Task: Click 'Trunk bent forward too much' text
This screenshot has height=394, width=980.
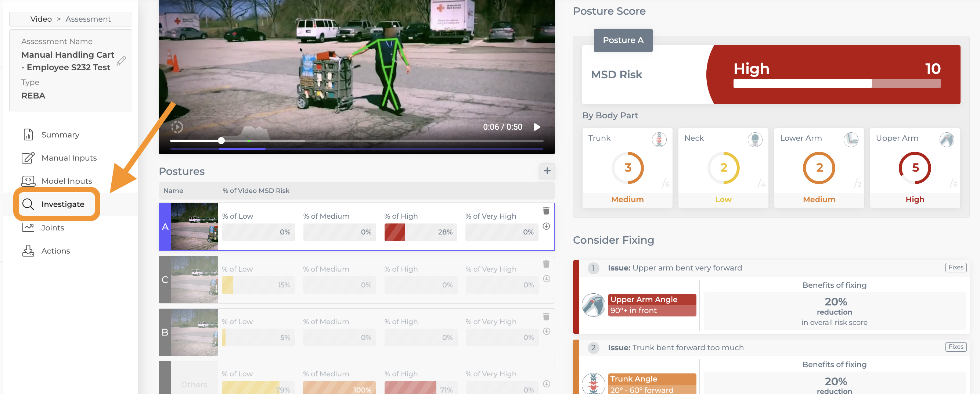Action: pyautogui.click(x=688, y=348)
